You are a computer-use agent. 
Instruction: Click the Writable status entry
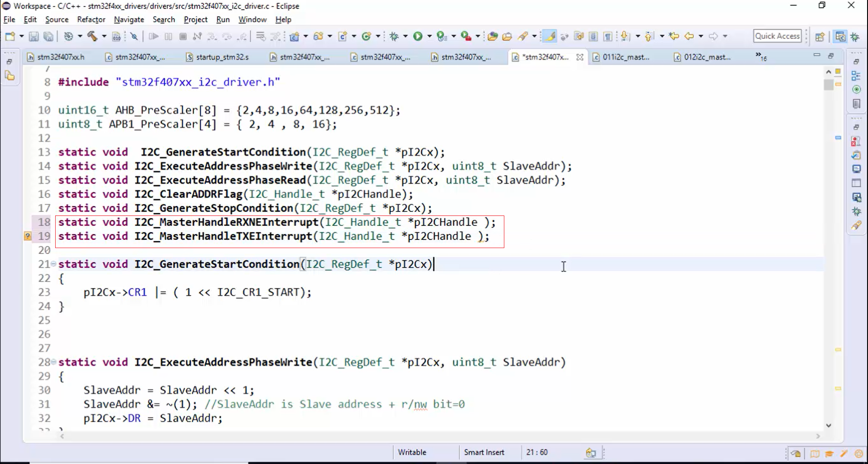pyautogui.click(x=412, y=452)
